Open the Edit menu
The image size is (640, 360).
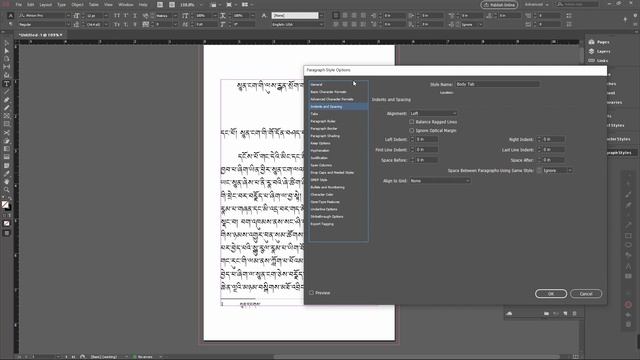point(31,4)
